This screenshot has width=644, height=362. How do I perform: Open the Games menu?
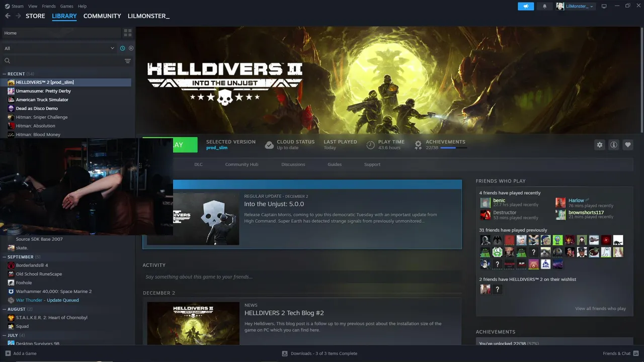coord(66,6)
